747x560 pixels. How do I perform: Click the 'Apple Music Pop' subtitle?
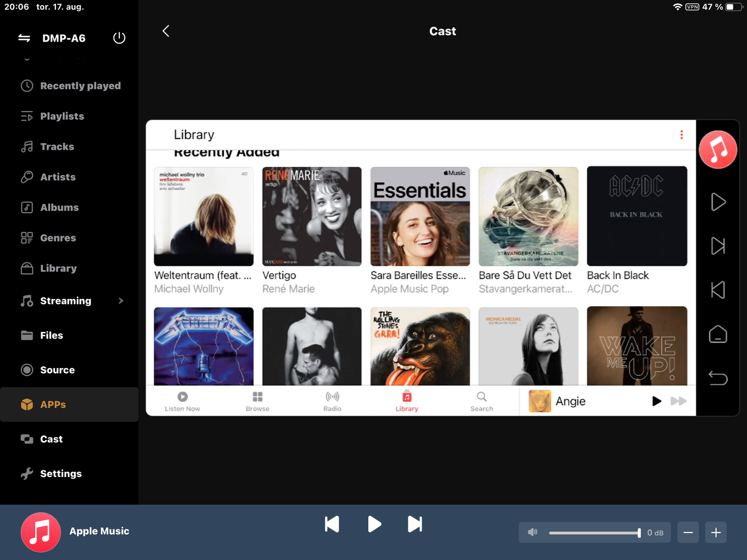coord(409,289)
